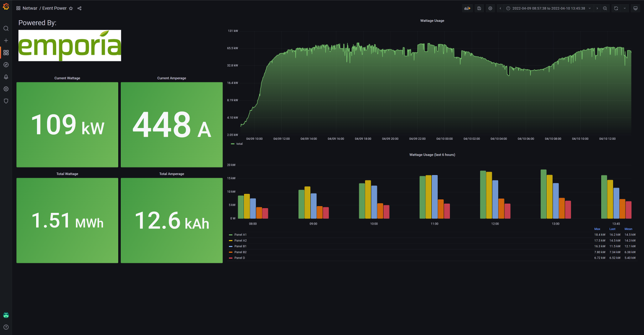This screenshot has width=644, height=335.
Task: Save the dashboard with the disk icon
Action: 479,8
